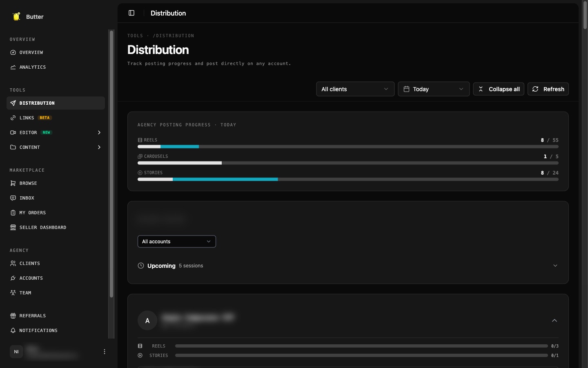
Task: Click the Accounts plug icon
Action: (x=13, y=278)
